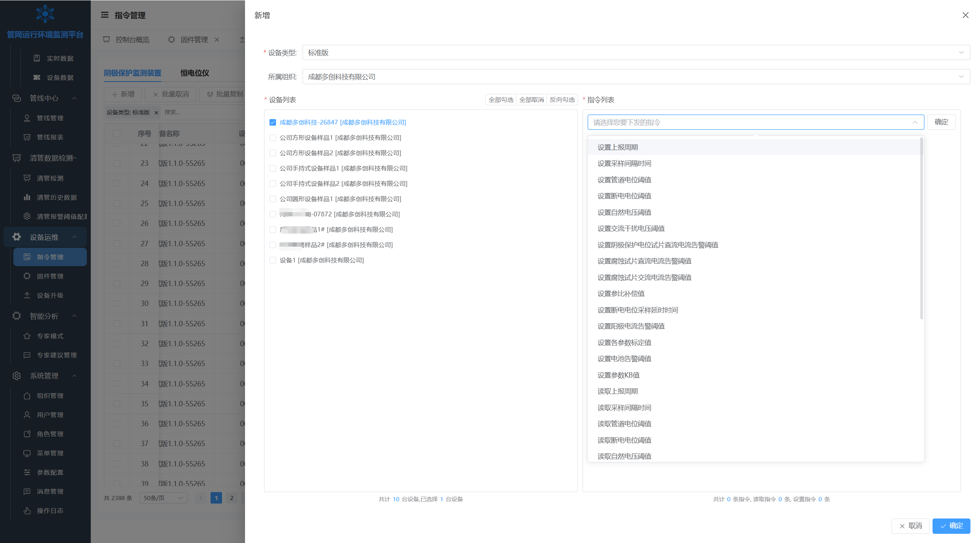Click the hamburger menu icon beside 指令管理
This screenshot has width=980, height=543.
[x=105, y=15]
